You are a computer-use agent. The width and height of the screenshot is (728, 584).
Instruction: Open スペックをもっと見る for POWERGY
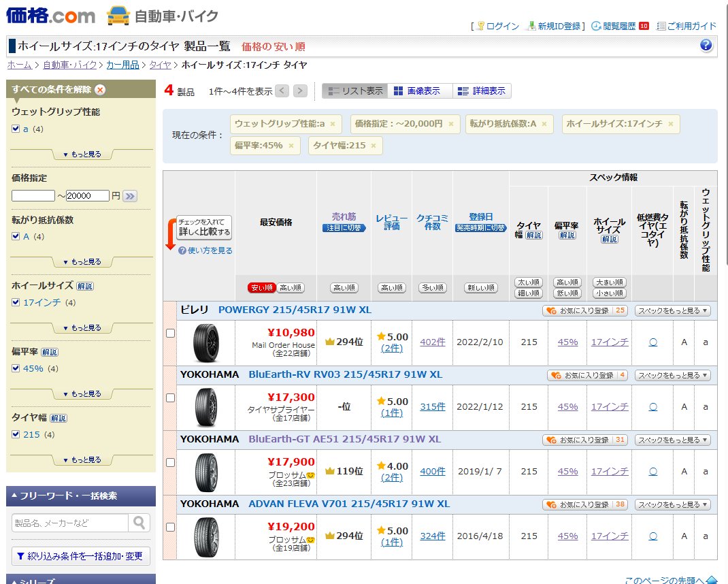click(x=672, y=310)
